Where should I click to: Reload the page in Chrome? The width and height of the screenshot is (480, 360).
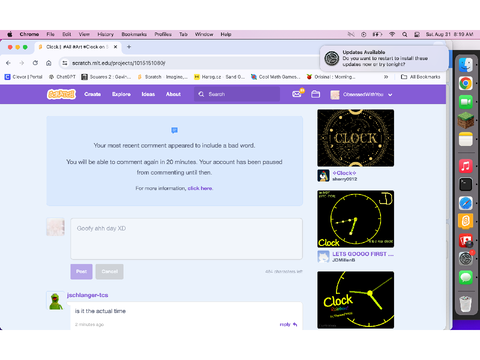(35, 63)
